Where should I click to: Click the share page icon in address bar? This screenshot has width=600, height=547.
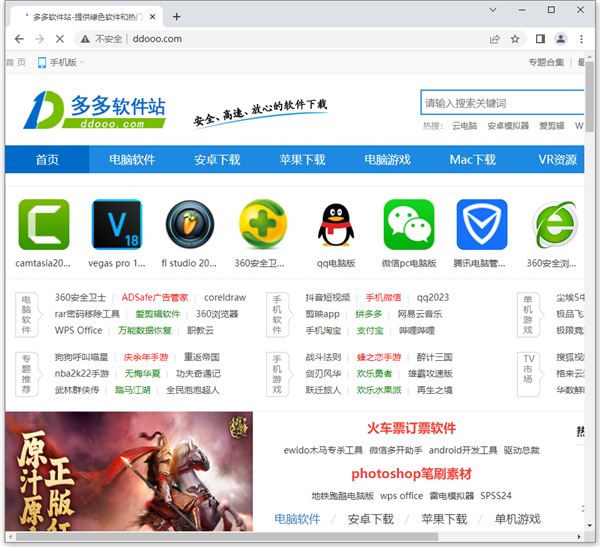[495, 39]
